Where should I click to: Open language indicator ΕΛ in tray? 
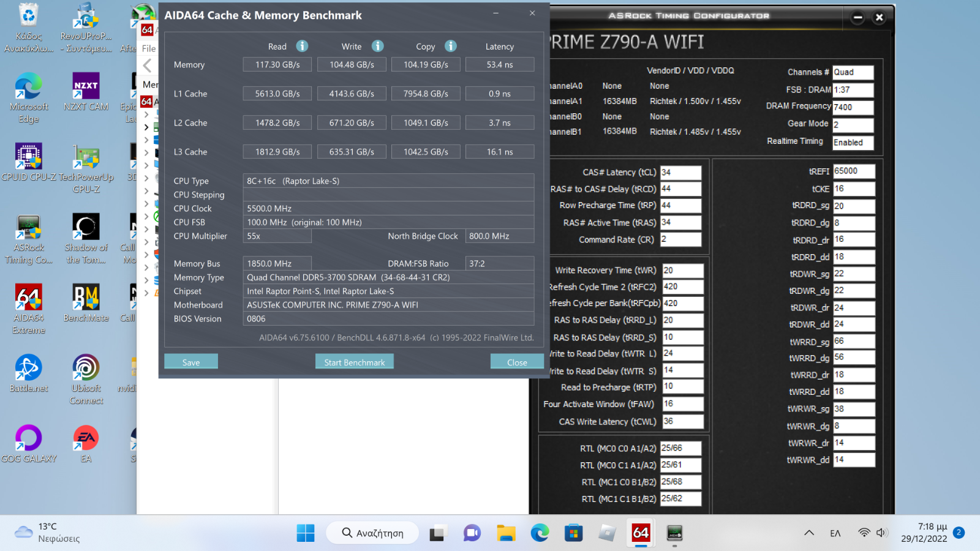click(835, 533)
